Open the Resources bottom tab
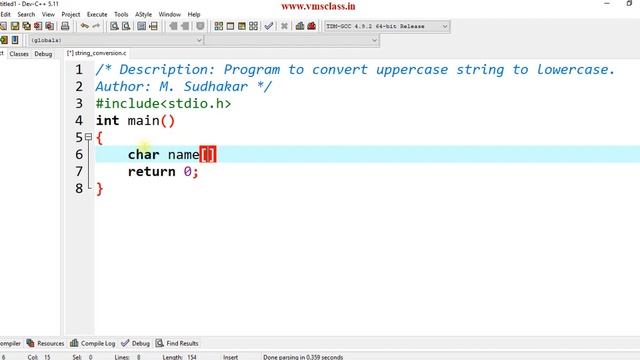 click(46, 343)
